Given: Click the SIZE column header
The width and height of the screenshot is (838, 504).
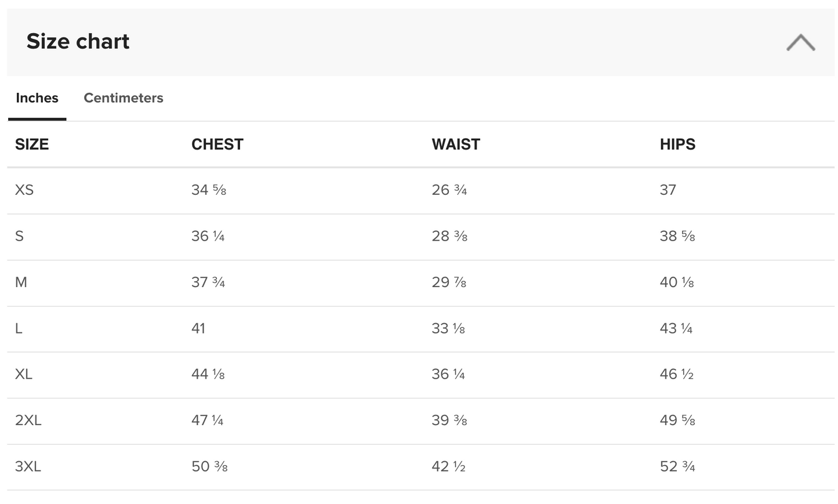Looking at the screenshot, I should click(32, 144).
